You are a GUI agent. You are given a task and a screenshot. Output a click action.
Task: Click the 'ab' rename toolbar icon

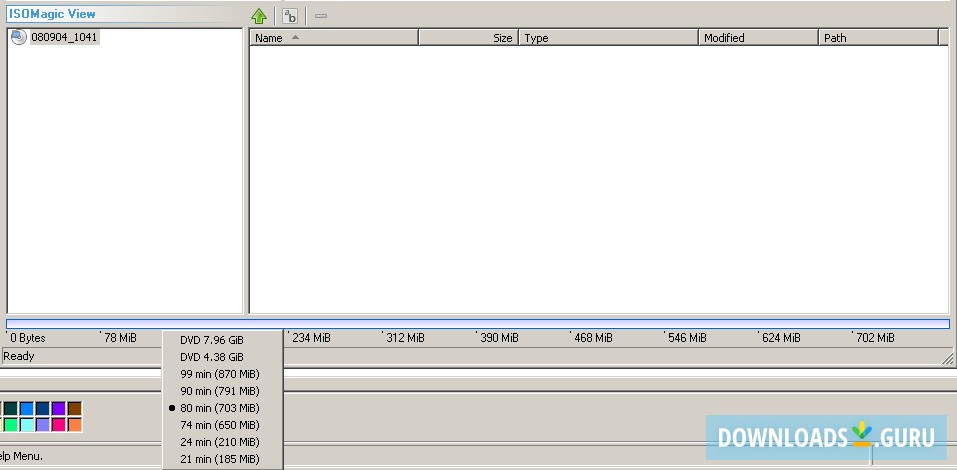point(290,16)
